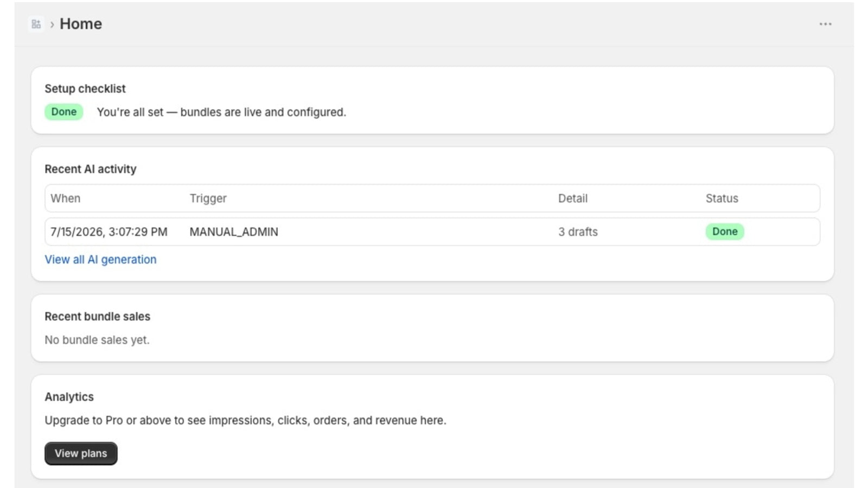Click the Done badge in Setup checklist
The image size is (868, 488).
(63, 112)
